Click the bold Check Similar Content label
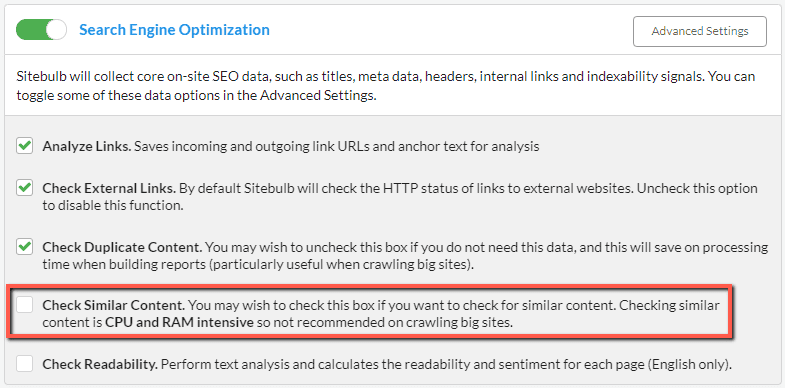Viewport: 785px width, 388px height. coord(114,305)
